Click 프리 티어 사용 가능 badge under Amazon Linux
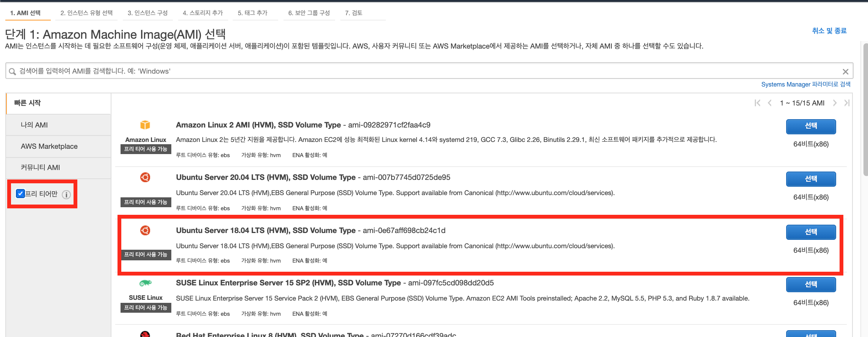Viewport: 868px width, 337px height. (x=146, y=149)
